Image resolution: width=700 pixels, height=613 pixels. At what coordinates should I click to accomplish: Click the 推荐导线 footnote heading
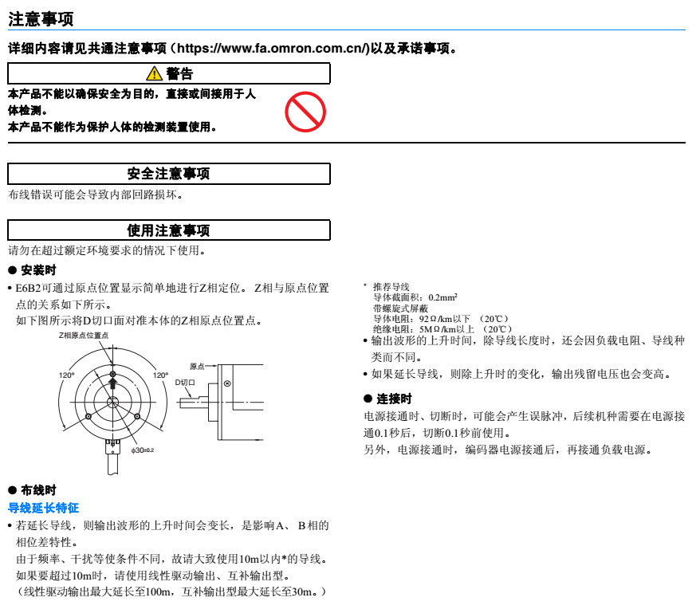(x=391, y=286)
